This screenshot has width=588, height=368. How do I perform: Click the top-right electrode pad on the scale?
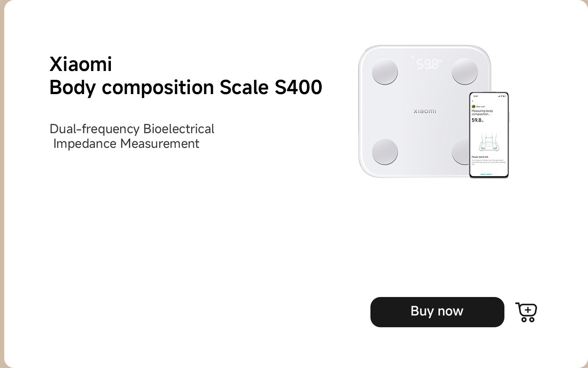465,71
